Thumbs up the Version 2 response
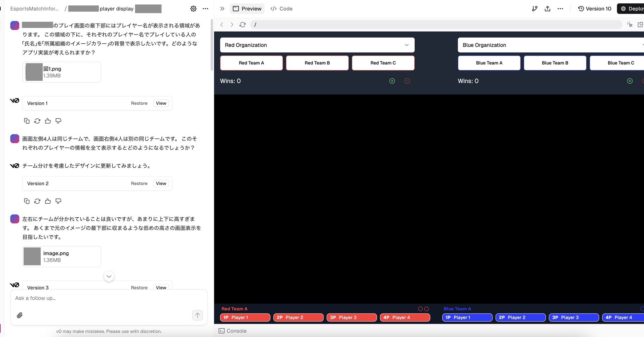644x337 pixels. pyautogui.click(x=48, y=201)
